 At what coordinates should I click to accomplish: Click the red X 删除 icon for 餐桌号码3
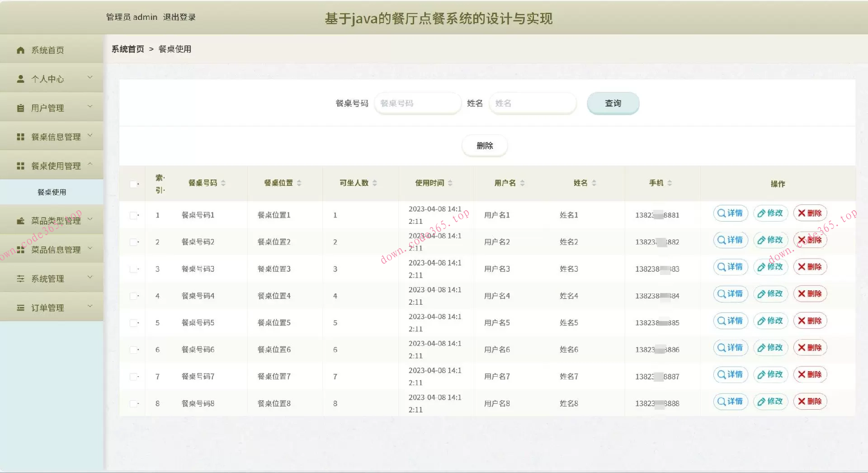click(802, 267)
